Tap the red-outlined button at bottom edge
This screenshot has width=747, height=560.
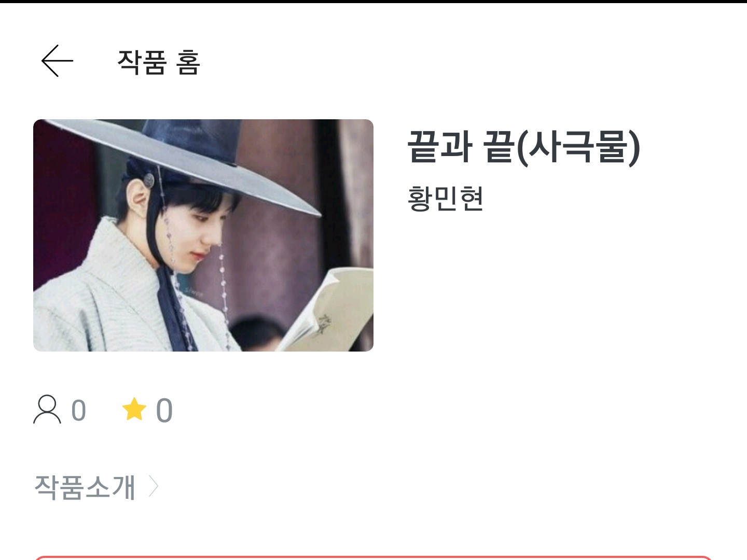tap(374, 558)
